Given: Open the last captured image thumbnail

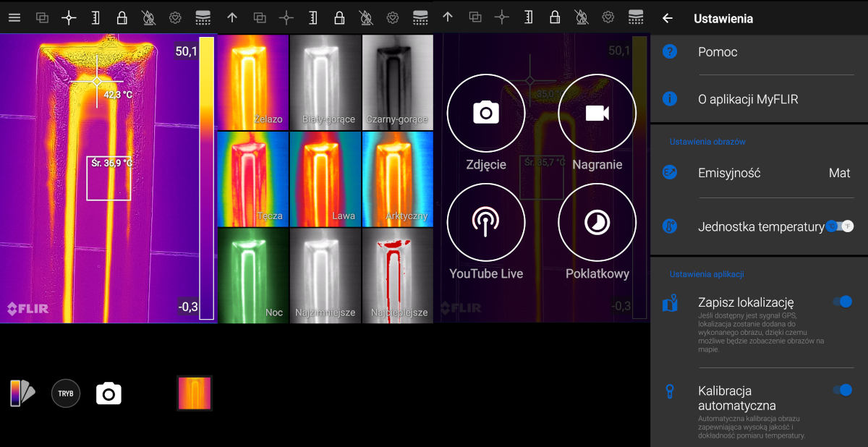Looking at the screenshot, I should 195,393.
